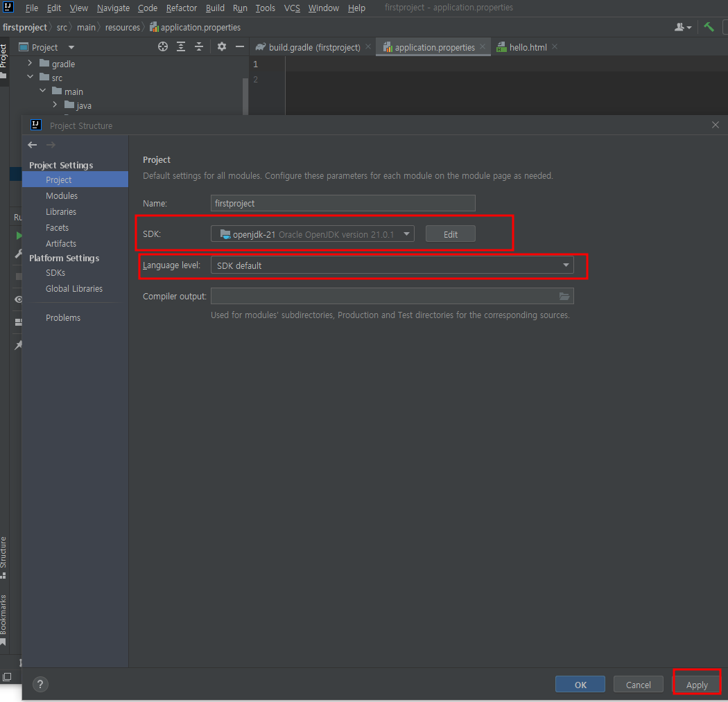Click the Expand All icon in Project panel
Image resolution: width=728 pixels, height=702 pixels.
[180, 46]
